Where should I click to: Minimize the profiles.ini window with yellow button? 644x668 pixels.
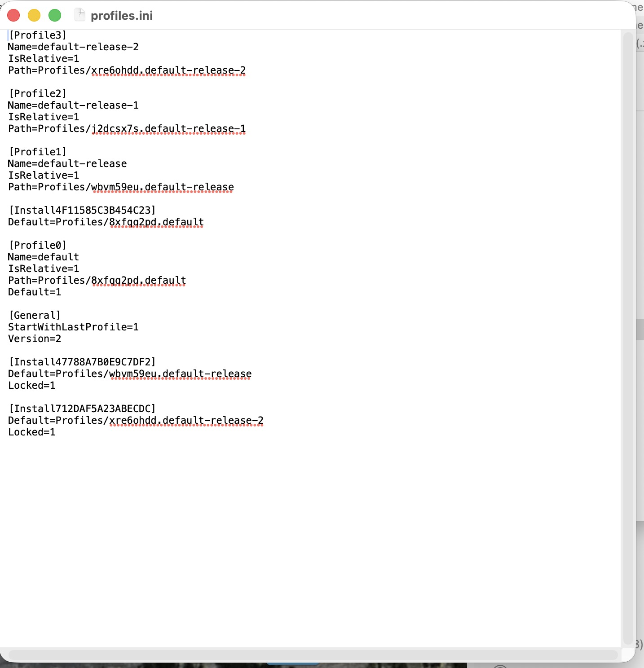click(34, 15)
